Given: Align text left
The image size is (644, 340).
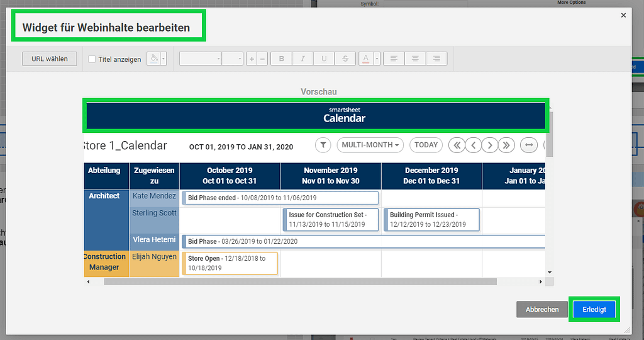Looking at the screenshot, I should (394, 59).
